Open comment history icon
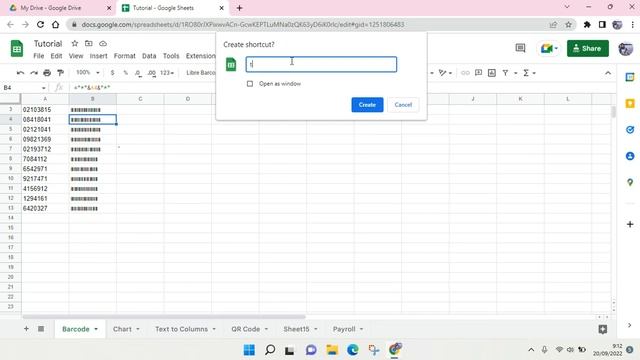The width and height of the screenshot is (640, 360). (x=520, y=48)
